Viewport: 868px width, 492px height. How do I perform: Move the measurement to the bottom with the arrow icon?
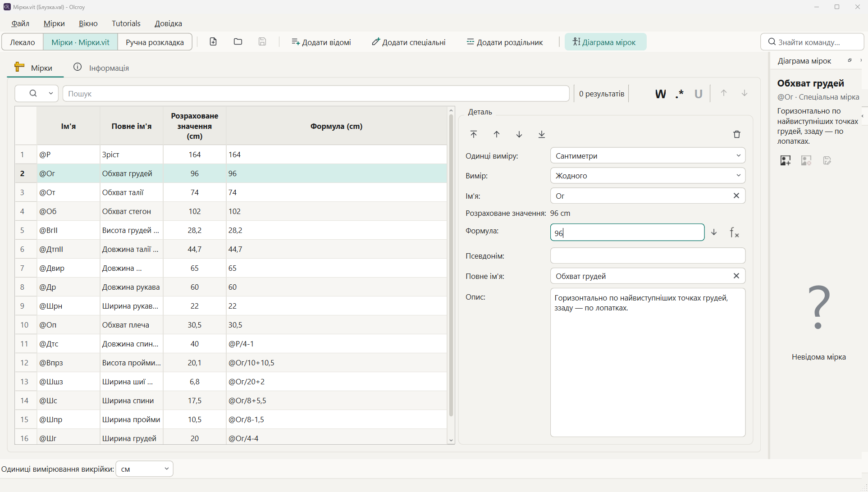tap(542, 134)
